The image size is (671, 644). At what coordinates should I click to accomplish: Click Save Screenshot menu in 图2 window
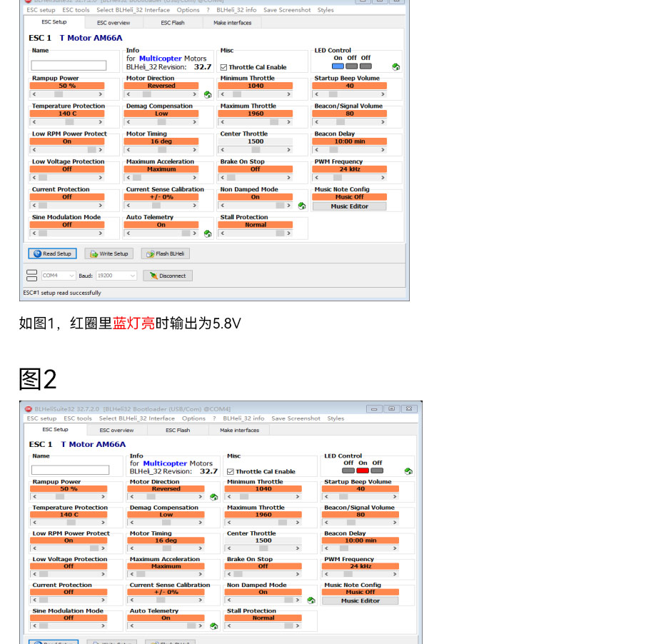pos(296,418)
